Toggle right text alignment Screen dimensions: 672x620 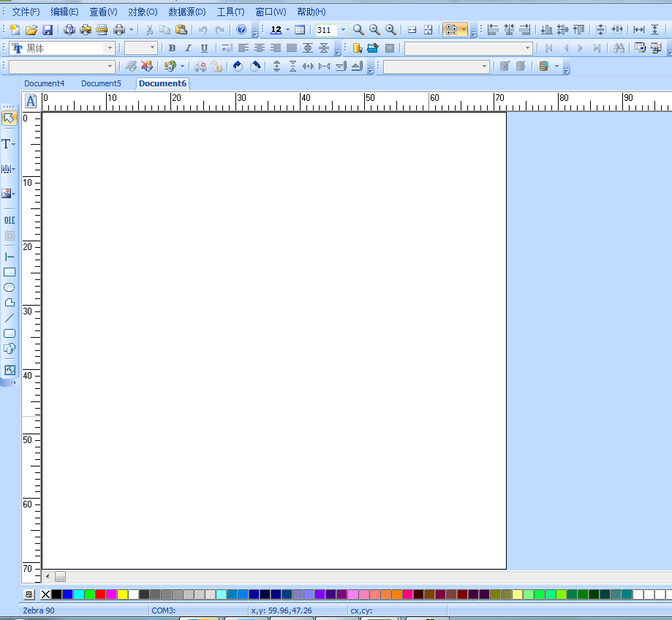(276, 48)
